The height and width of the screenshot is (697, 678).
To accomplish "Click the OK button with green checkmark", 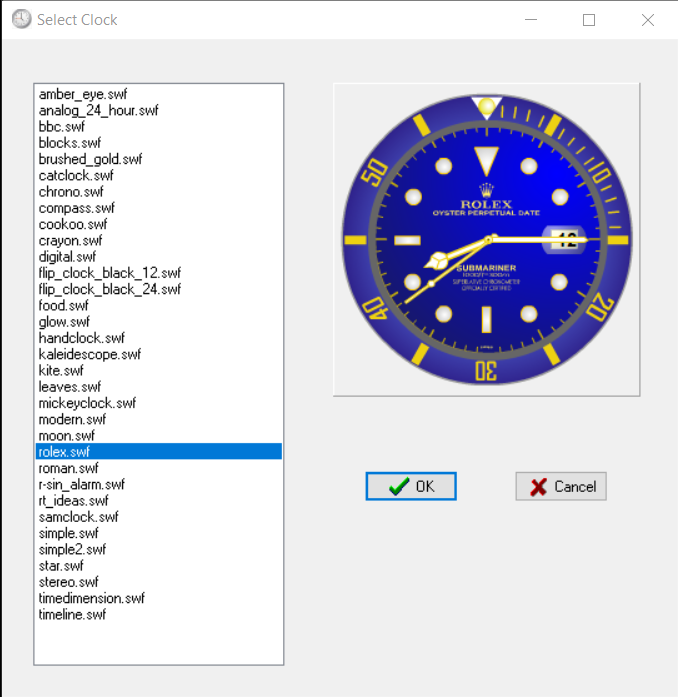I will [411, 486].
